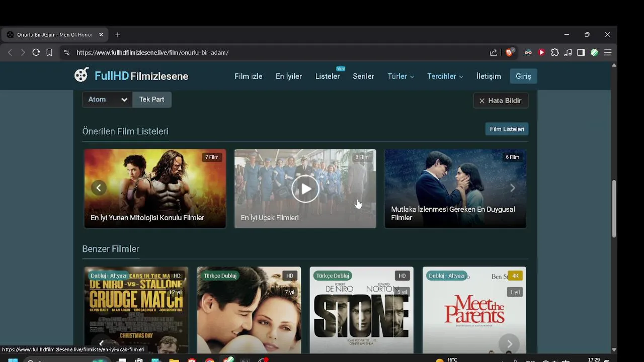Click the red play extension icon

(x=541, y=52)
